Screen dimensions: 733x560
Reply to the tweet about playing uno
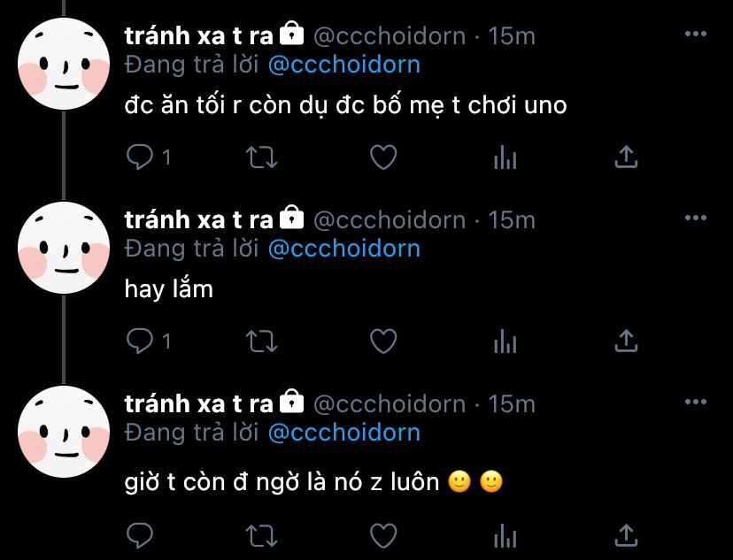point(140,157)
